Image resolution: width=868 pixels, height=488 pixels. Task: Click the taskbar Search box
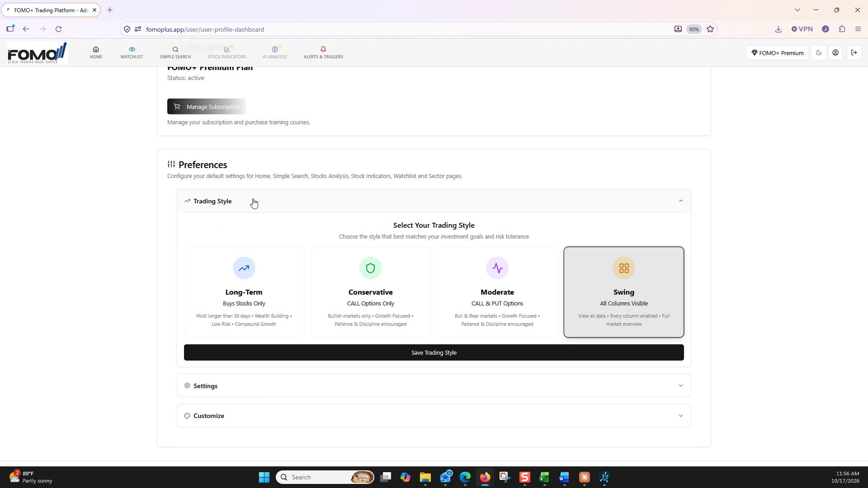[325, 477]
